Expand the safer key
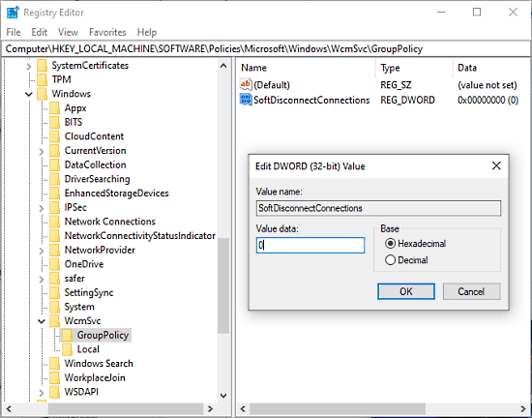Screen dimensions: 532x418 (x=42, y=279)
